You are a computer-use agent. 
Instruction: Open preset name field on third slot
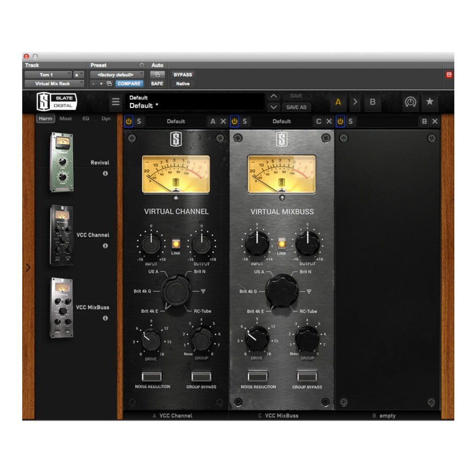pos(387,122)
